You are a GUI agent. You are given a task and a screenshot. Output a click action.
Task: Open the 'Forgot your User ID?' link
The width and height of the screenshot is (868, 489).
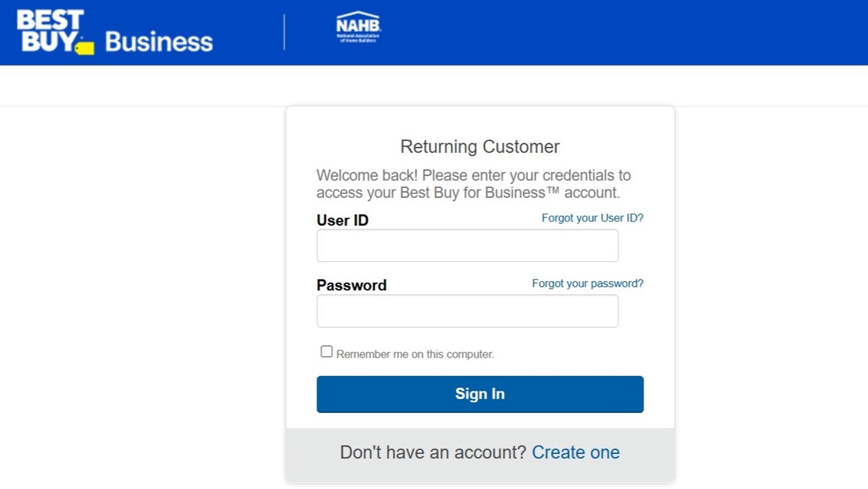click(593, 218)
